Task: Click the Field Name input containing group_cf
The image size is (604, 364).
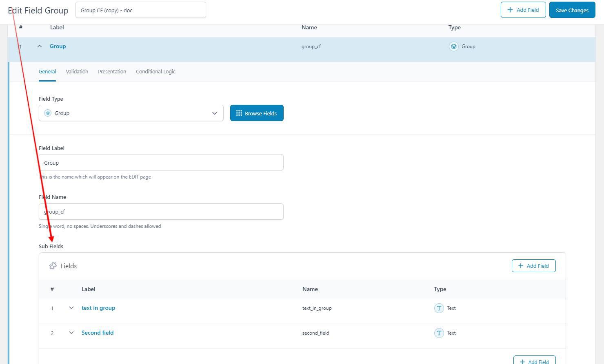Action: tap(161, 212)
